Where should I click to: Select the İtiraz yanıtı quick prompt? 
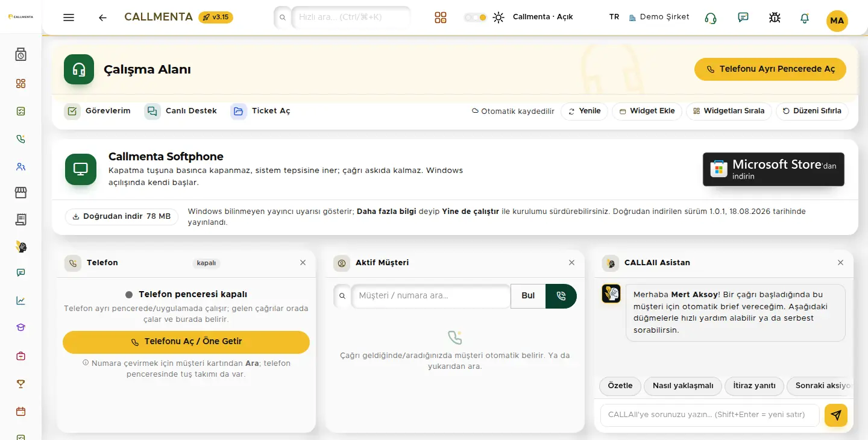pos(754,386)
